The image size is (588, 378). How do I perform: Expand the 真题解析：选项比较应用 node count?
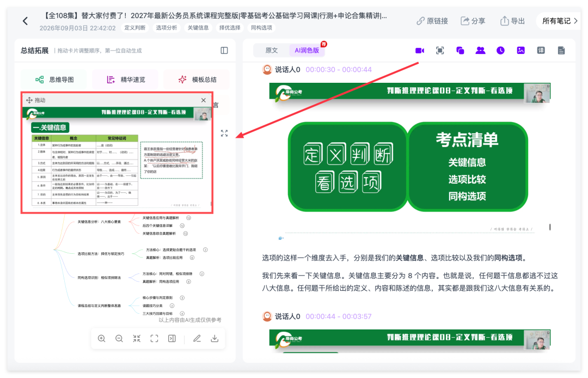192,258
